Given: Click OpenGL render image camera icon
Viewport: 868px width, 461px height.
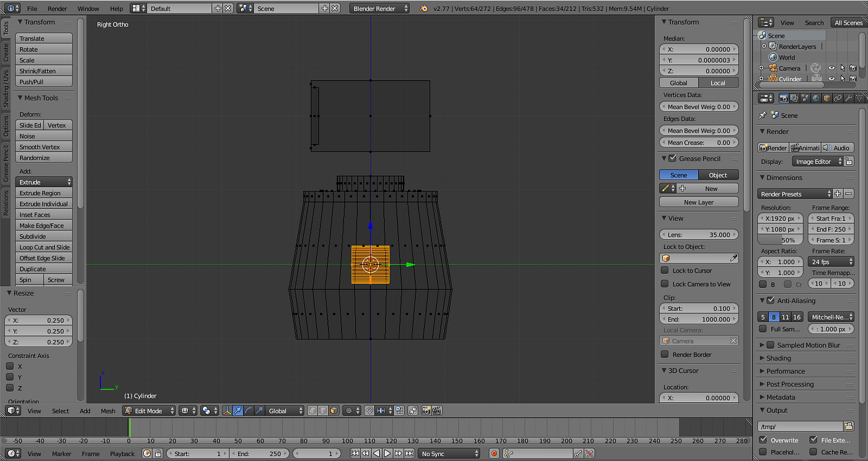Looking at the screenshot, I should click(426, 411).
